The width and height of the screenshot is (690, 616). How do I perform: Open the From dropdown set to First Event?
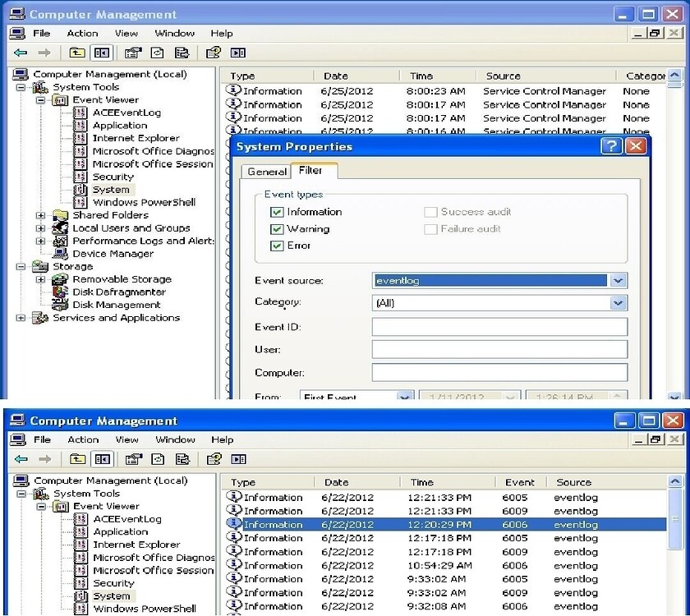pos(402,397)
